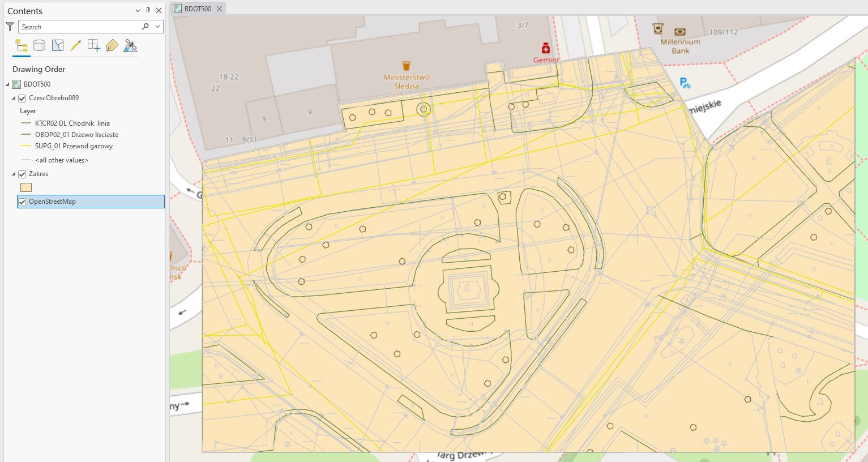Screen dimensions: 868x462
Task: Close the BDOT500 map tab
Action: tap(219, 8)
